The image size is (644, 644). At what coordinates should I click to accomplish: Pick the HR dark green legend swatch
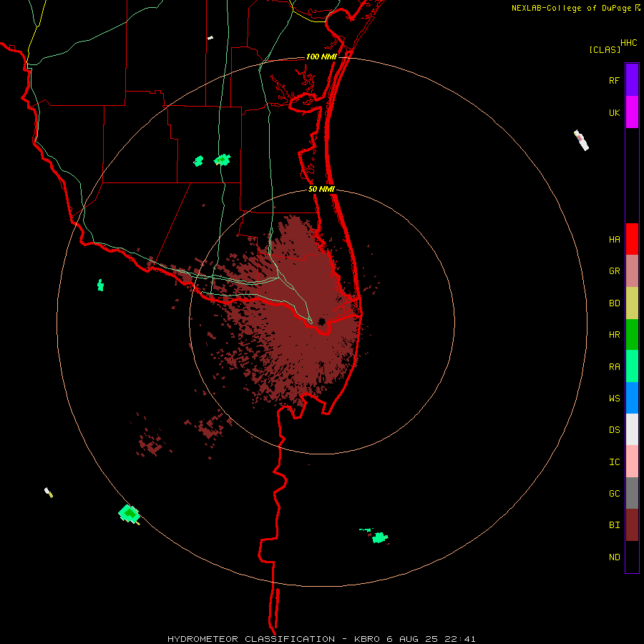[632, 335]
